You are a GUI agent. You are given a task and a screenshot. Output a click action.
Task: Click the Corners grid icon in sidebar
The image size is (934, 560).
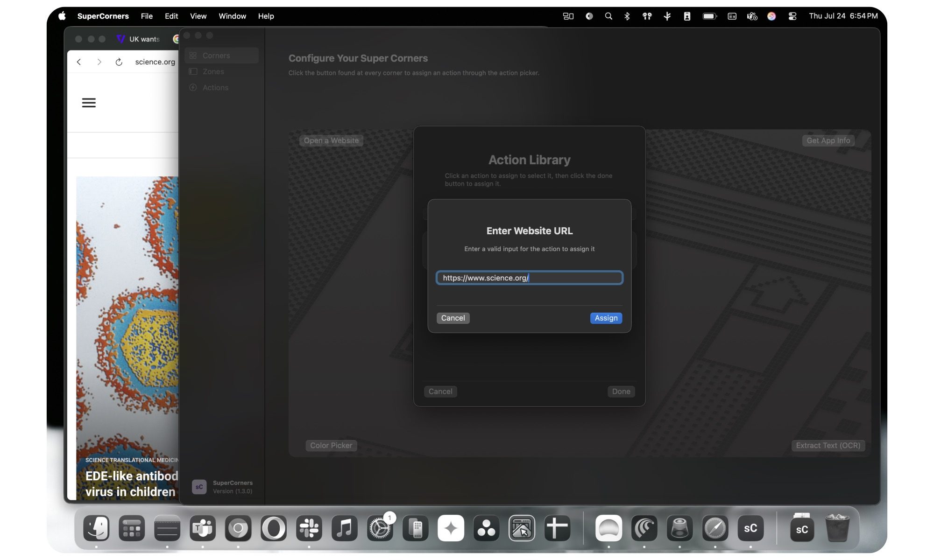(193, 56)
